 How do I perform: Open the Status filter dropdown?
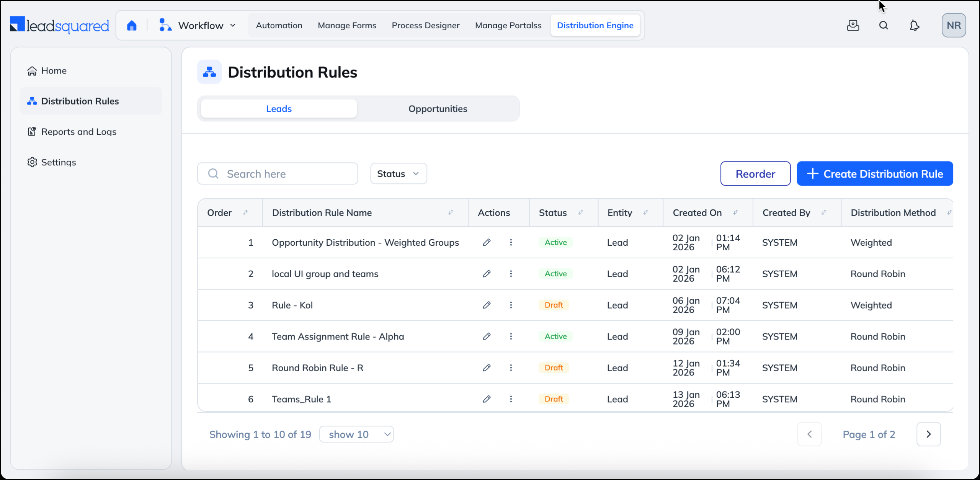pos(398,173)
